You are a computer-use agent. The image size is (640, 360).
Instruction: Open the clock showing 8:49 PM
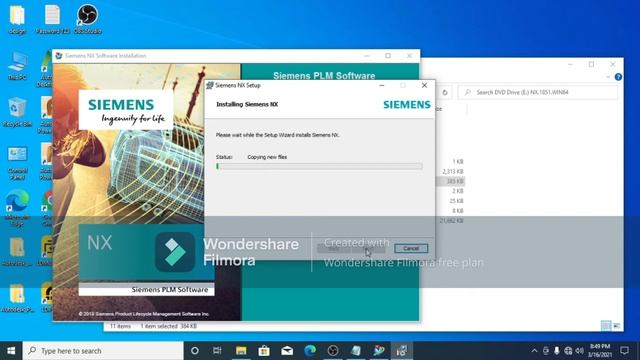pyautogui.click(x=600, y=351)
